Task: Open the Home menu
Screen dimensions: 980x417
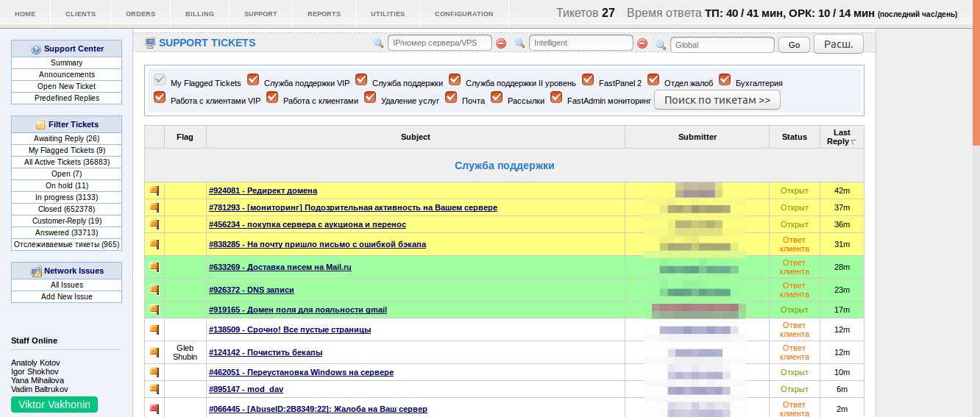Action: tap(25, 14)
